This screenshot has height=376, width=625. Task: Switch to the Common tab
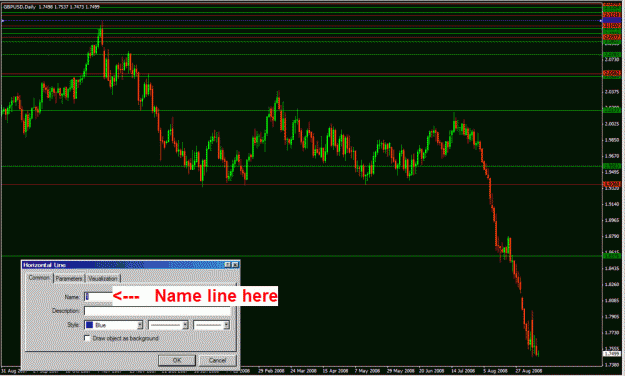coord(39,278)
